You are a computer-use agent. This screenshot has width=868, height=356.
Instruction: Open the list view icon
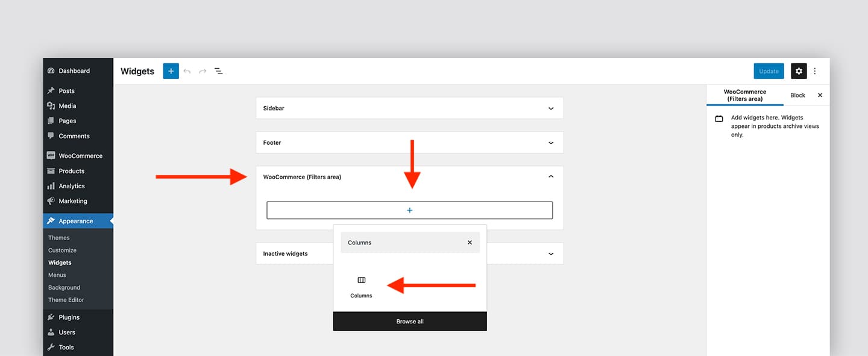(x=219, y=71)
